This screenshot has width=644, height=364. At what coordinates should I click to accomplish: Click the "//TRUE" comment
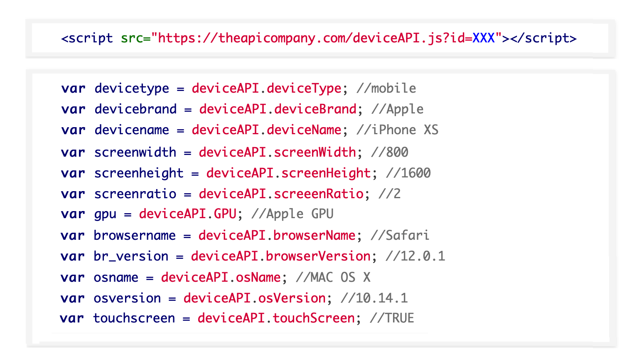coord(392,318)
